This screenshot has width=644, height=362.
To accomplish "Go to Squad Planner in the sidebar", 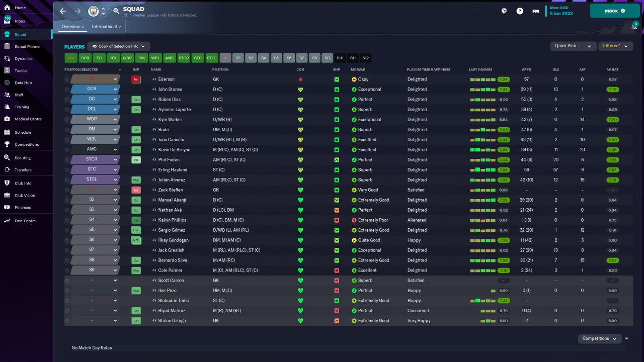I will pyautogui.click(x=28, y=46).
